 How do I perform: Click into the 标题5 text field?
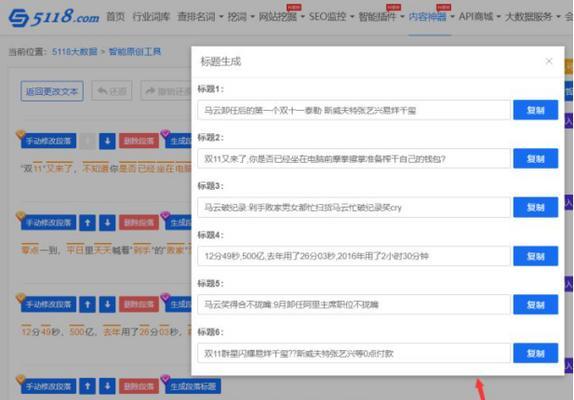354,304
